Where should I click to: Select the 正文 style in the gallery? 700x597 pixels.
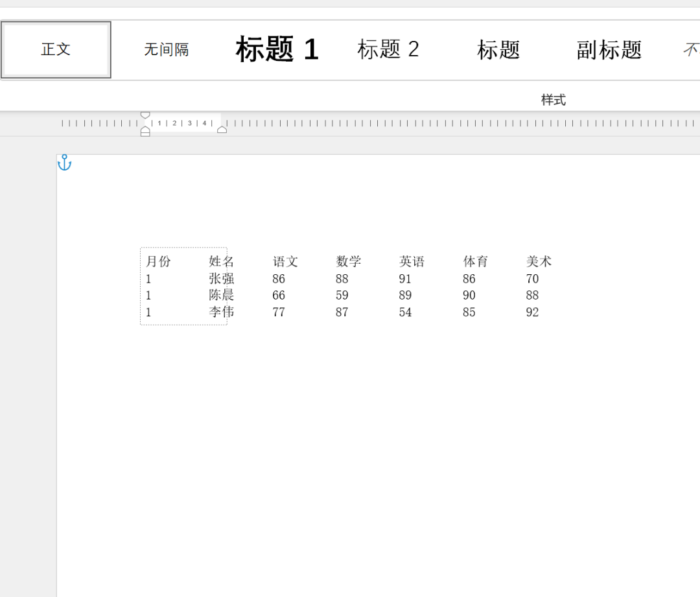pos(55,50)
